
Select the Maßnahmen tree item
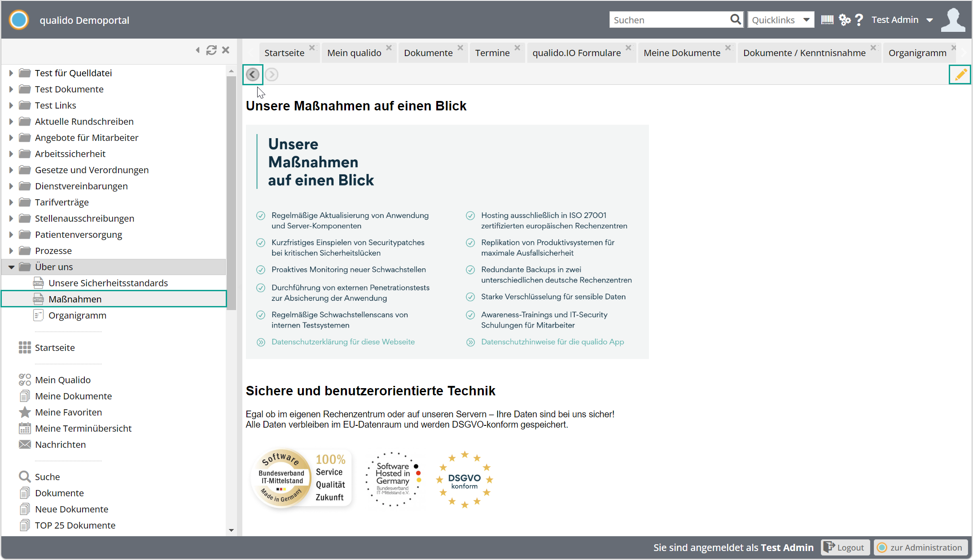pyautogui.click(x=114, y=299)
